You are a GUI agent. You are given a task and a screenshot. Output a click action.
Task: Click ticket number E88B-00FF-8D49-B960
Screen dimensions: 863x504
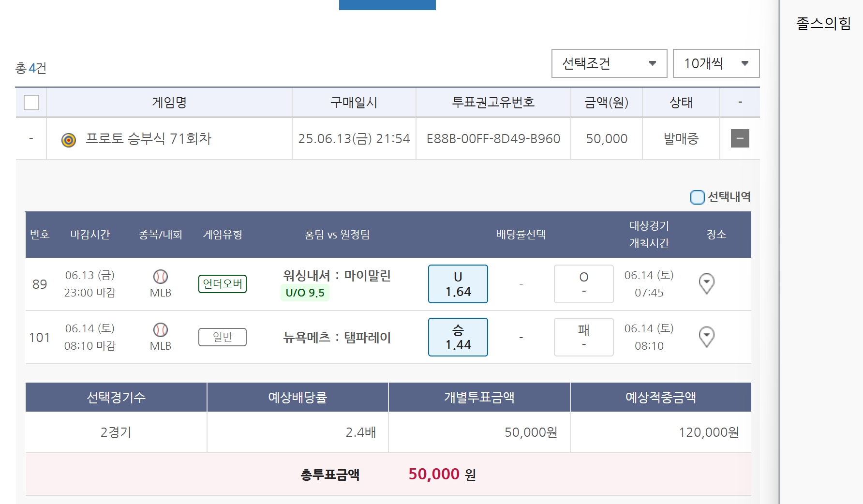493,139
